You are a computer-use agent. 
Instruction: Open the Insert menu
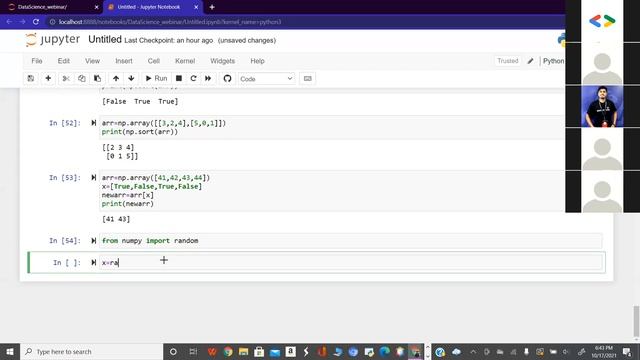124,61
